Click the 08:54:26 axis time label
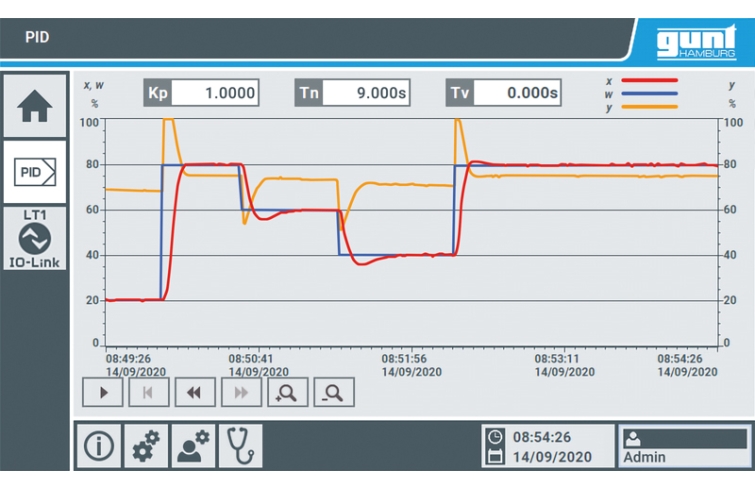The image size is (755, 488). point(680,359)
